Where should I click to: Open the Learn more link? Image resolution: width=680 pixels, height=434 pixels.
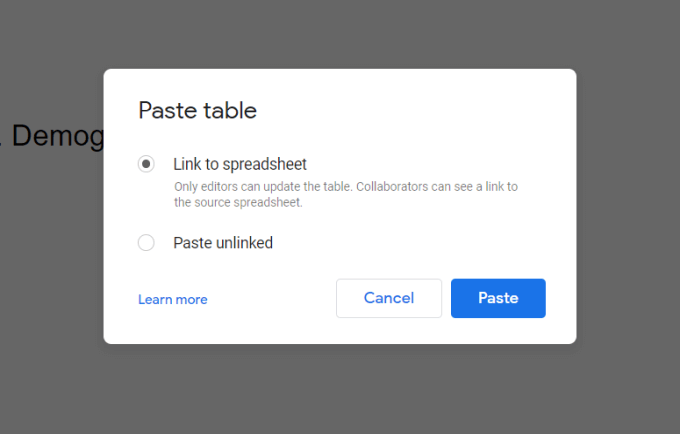pyautogui.click(x=173, y=299)
